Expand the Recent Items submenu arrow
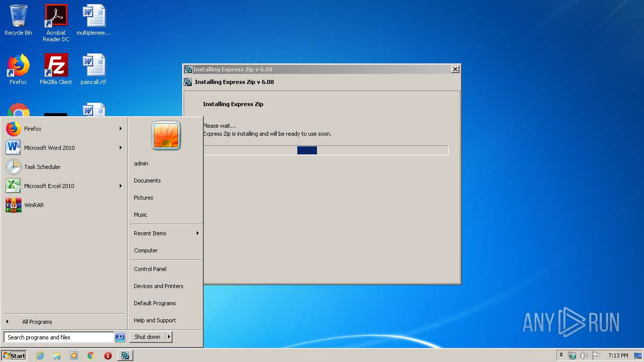This screenshot has height=362, width=644. click(198, 233)
